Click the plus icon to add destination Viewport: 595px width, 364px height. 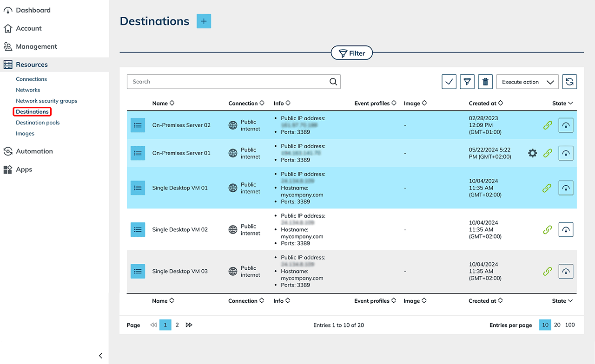tap(204, 21)
